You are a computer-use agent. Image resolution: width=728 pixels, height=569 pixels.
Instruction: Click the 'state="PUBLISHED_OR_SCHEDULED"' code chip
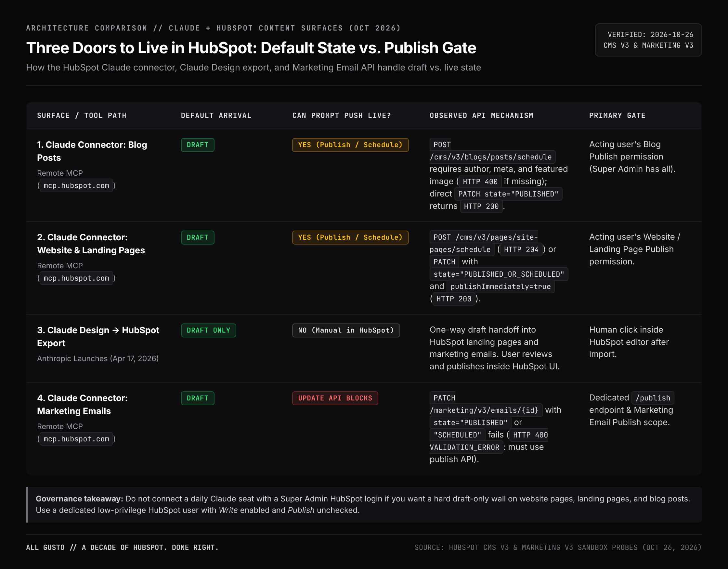pyautogui.click(x=499, y=274)
